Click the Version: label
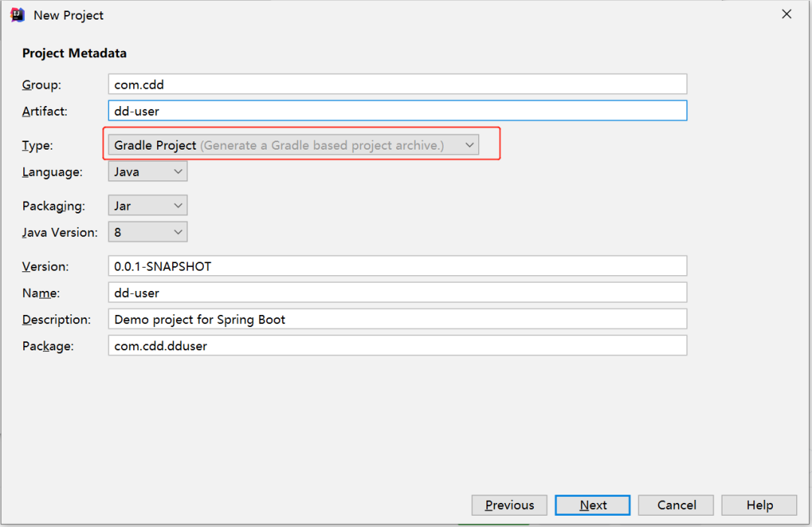Image resolution: width=812 pixels, height=527 pixels. pos(45,267)
